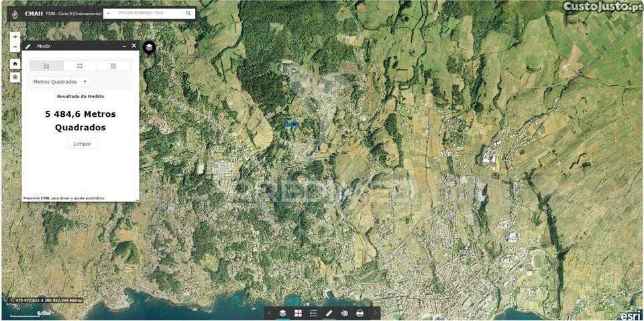Switch to distance measurement mode
Image resolution: width=644 pixels, height=321 pixels.
(80, 66)
